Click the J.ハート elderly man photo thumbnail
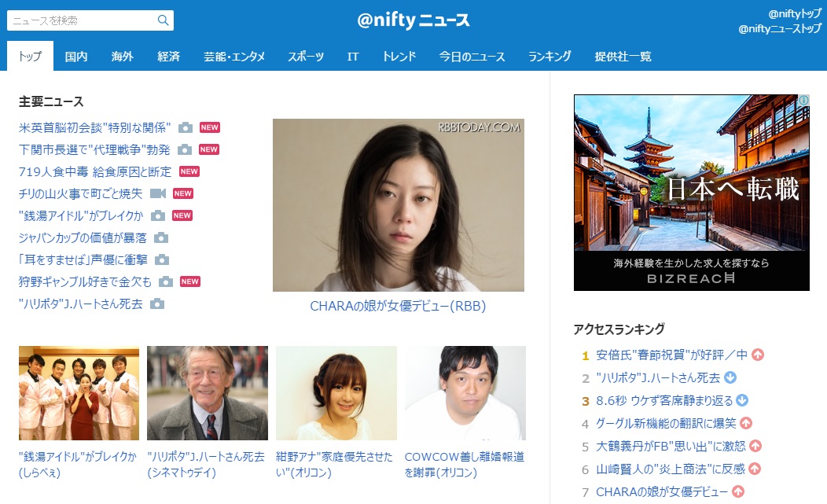The image size is (827, 504). click(x=208, y=393)
